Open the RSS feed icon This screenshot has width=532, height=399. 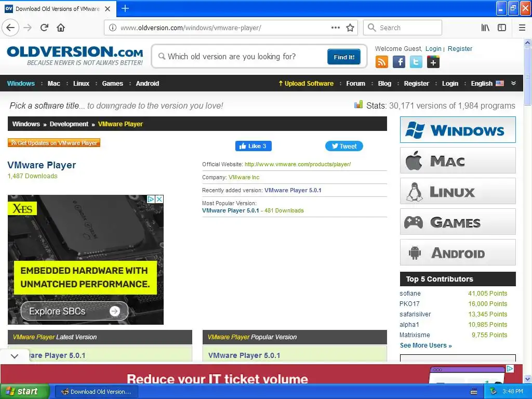coord(382,62)
